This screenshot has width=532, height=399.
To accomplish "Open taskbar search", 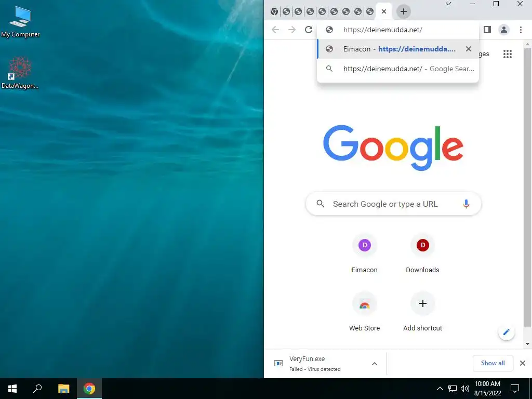I will point(37,389).
